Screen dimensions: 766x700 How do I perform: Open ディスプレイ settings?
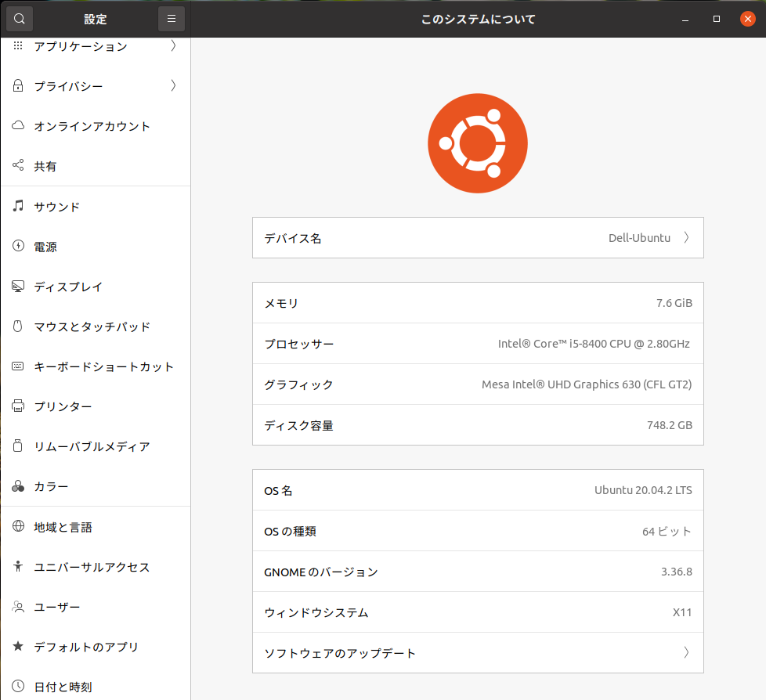point(96,287)
